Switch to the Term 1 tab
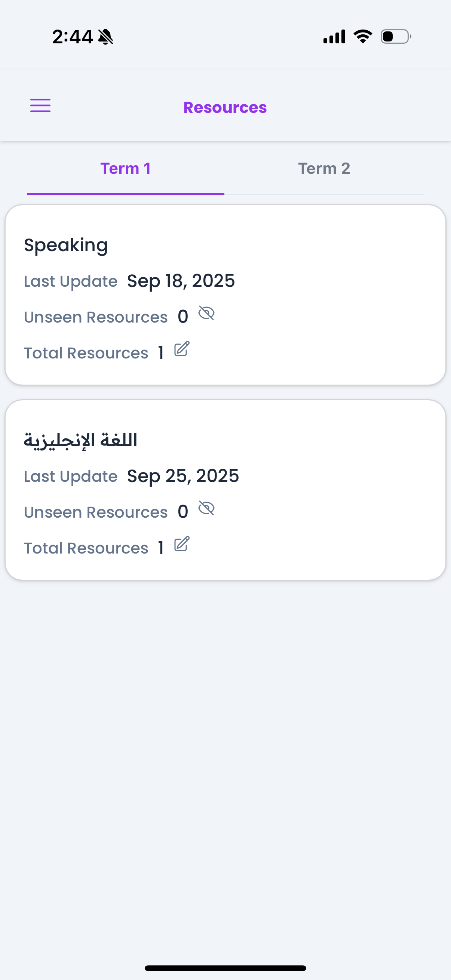This screenshot has width=451, height=980. coord(126,169)
